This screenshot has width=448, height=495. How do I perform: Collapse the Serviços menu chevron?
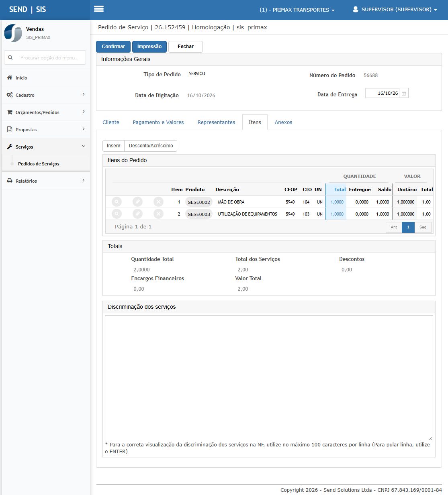pyautogui.click(x=84, y=147)
